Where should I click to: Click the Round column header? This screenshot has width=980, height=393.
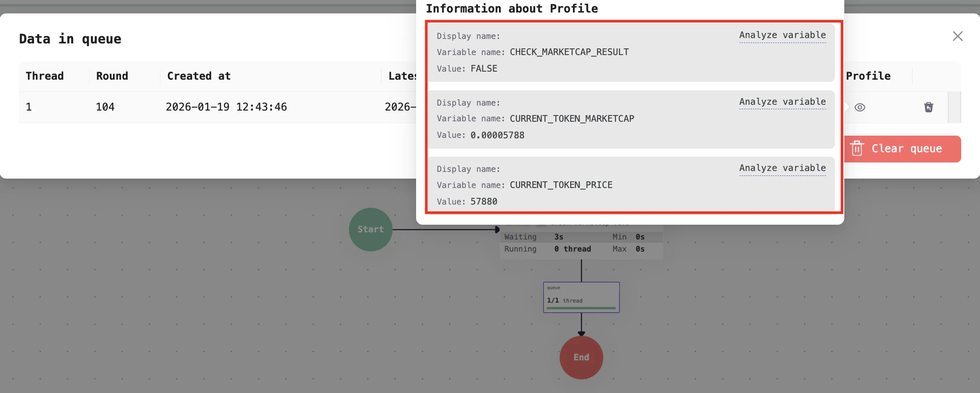pyautogui.click(x=112, y=76)
